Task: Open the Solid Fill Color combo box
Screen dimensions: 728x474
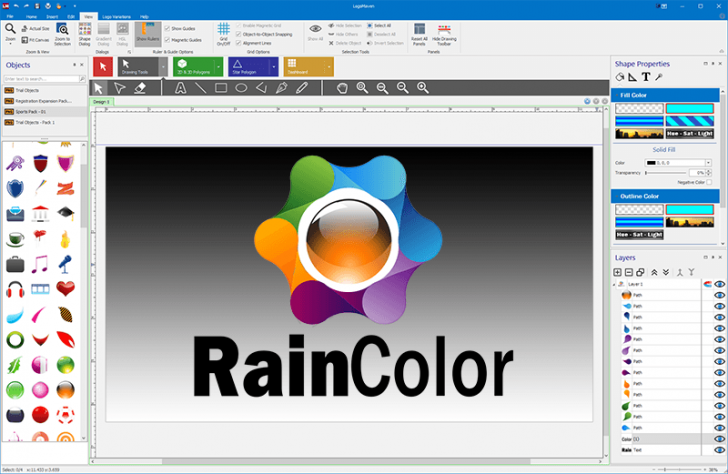Action: click(678, 163)
